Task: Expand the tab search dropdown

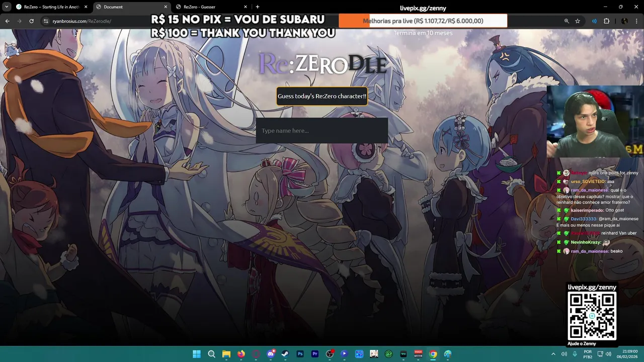Action: click(7, 7)
